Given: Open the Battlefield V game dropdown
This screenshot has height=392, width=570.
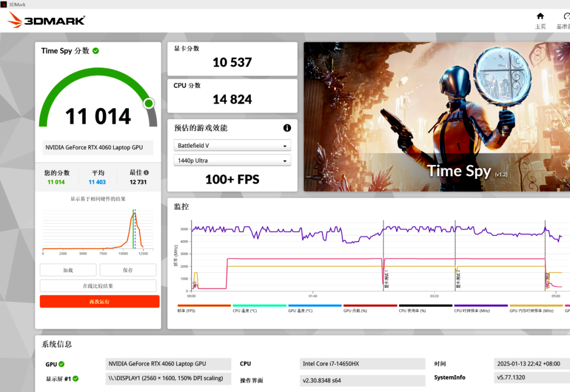Looking at the screenshot, I should point(232,145).
